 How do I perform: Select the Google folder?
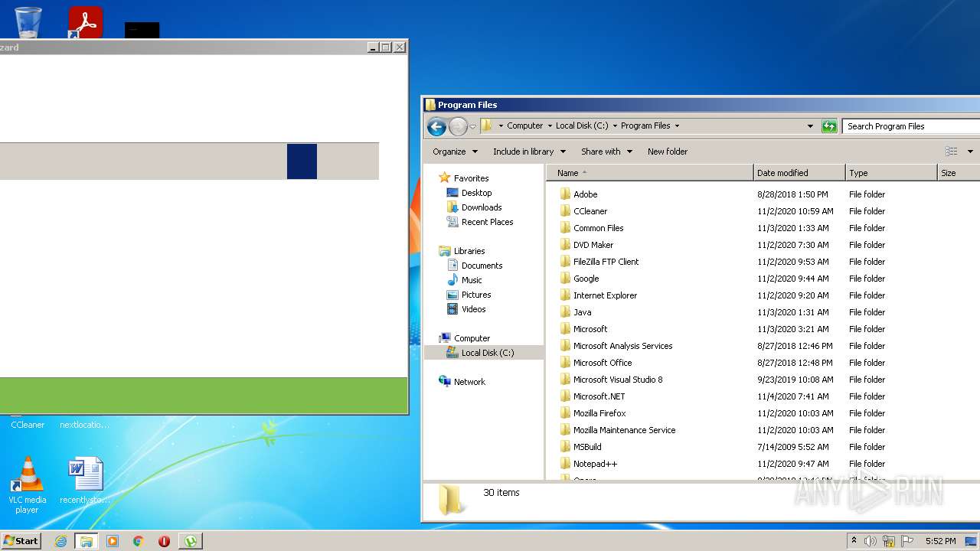point(586,279)
